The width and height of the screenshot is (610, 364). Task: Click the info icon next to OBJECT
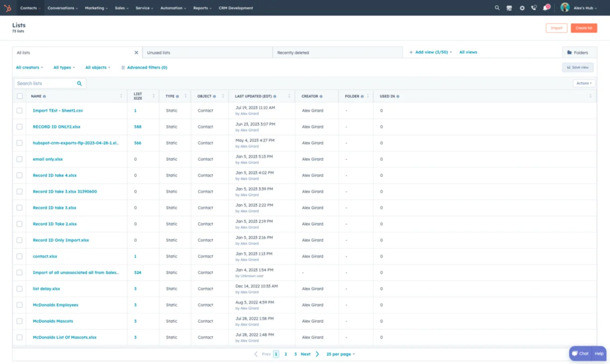tap(214, 96)
